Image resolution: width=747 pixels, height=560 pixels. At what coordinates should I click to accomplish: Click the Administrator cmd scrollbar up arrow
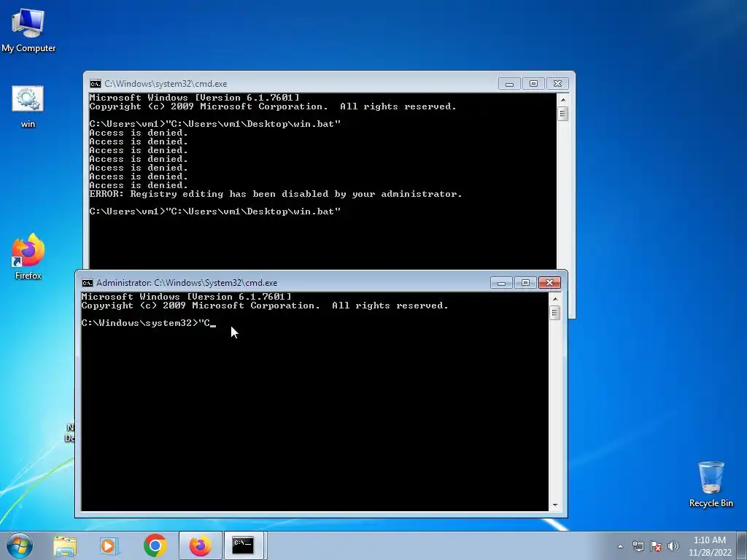[554, 299]
